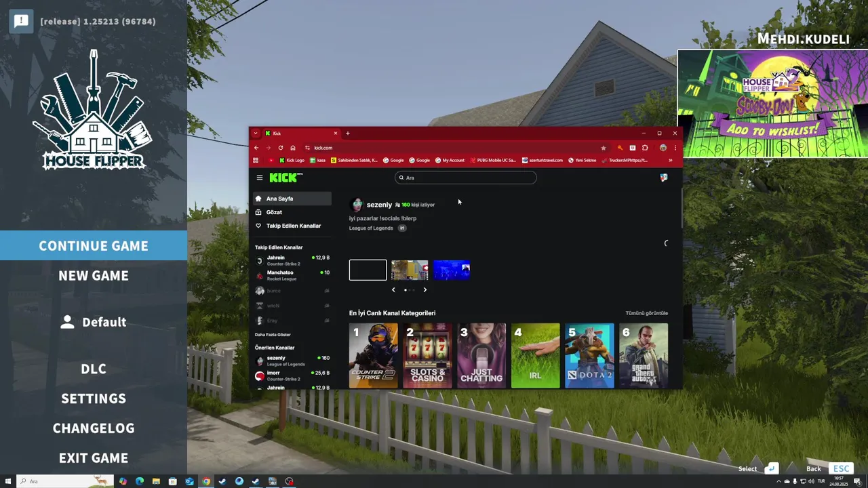Click browser home button
Image resolution: width=868 pixels, height=488 pixels.
pos(292,148)
